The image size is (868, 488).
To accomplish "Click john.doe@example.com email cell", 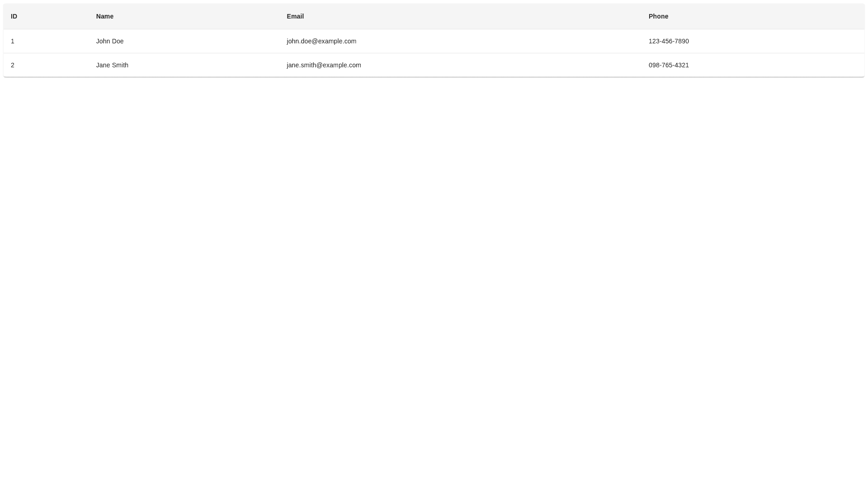I will tap(321, 41).
